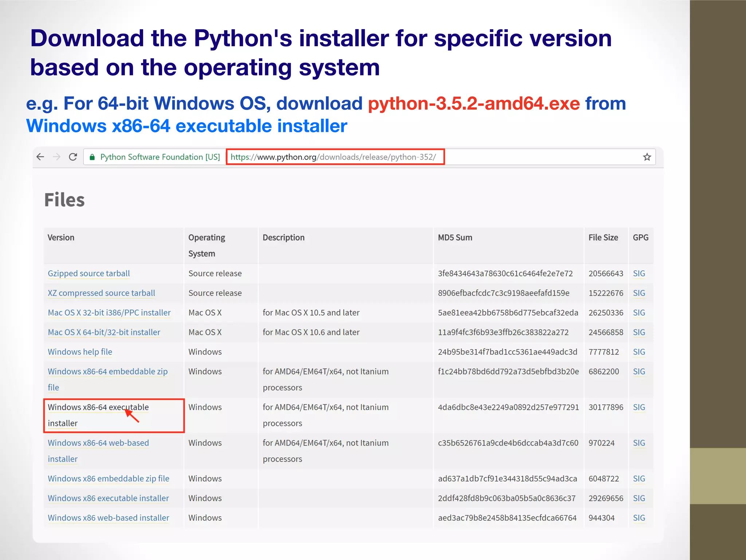
Task: Open the Windows help file link
Action: pos(80,352)
